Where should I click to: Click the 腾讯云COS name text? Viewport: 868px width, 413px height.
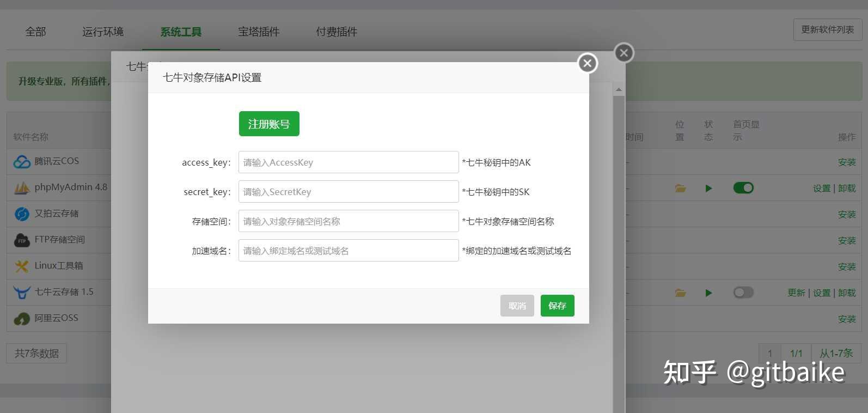57,161
